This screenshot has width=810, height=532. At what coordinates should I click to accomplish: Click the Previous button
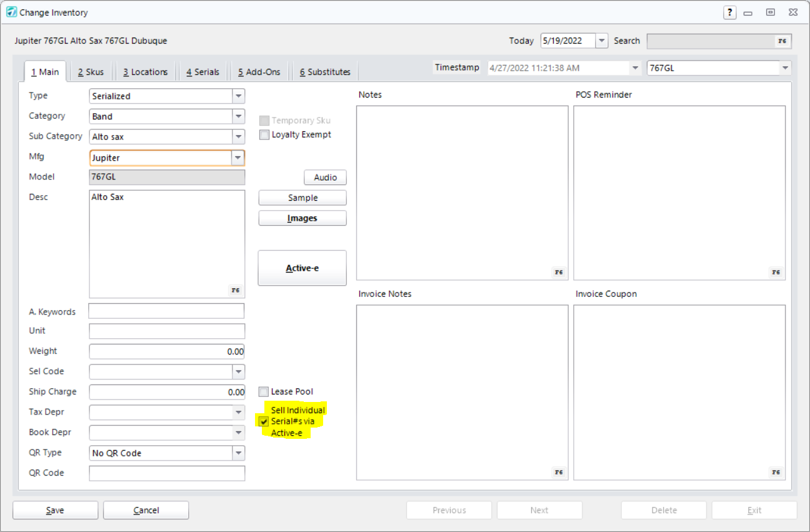click(x=449, y=510)
